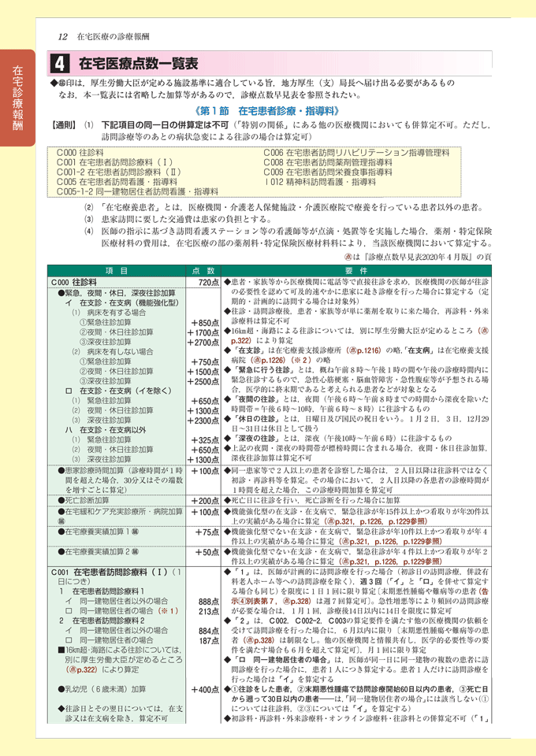Viewport: 536px width, 756px height.
Task: Click the vertical '在宅診療報酬' side tab
Action: point(18,98)
